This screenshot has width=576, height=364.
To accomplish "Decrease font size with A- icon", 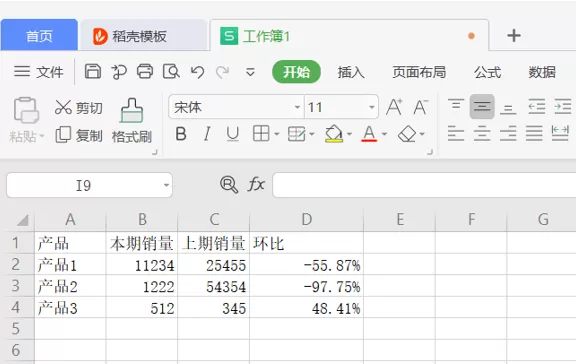I will [421, 107].
